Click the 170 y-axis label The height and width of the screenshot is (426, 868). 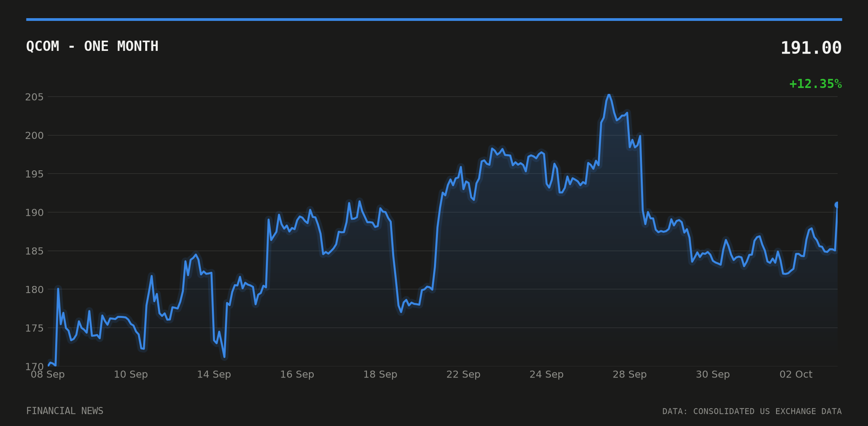[x=34, y=366]
